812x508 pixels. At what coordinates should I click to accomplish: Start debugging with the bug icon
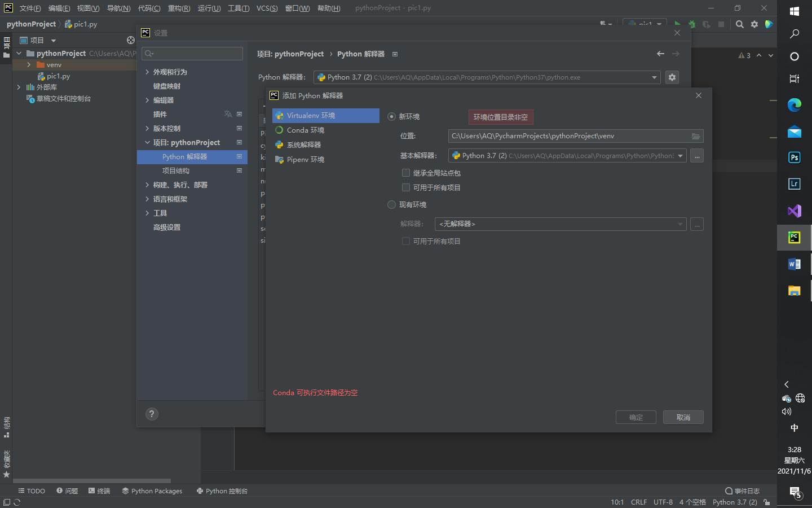pos(691,24)
